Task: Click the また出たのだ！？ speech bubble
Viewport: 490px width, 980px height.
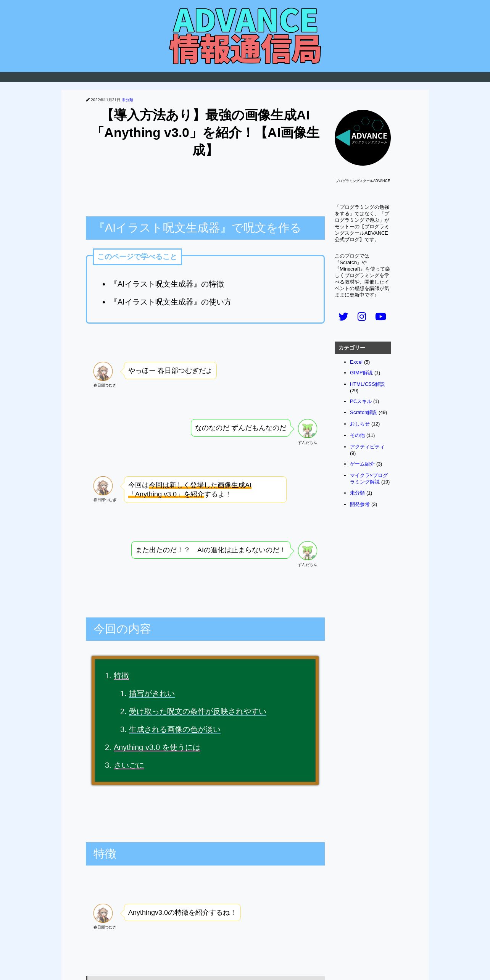Action: [x=211, y=550]
